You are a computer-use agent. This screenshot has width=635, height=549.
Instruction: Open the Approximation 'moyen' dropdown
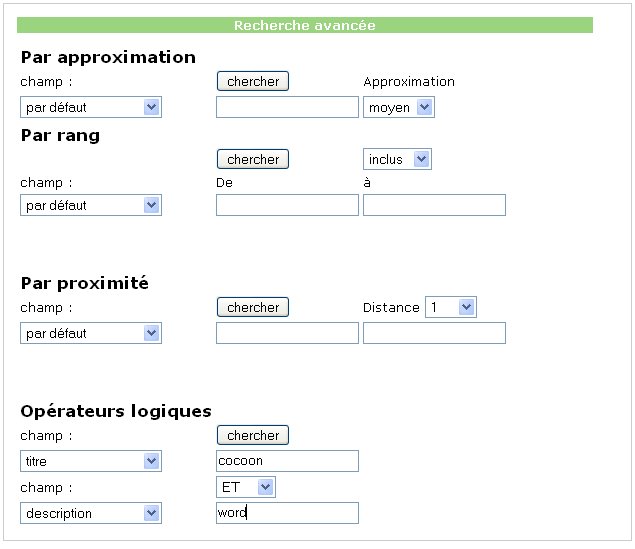coord(399,107)
